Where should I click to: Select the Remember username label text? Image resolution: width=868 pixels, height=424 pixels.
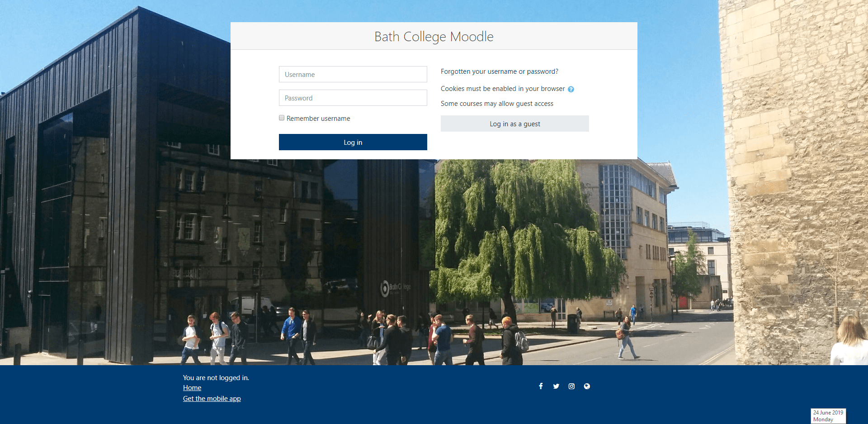pyautogui.click(x=318, y=119)
